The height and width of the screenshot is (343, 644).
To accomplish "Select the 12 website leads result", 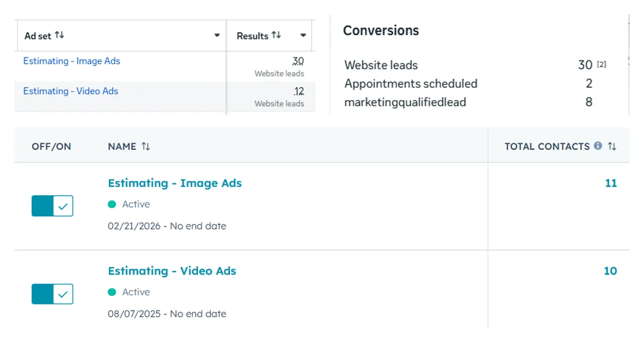I will click(x=299, y=91).
